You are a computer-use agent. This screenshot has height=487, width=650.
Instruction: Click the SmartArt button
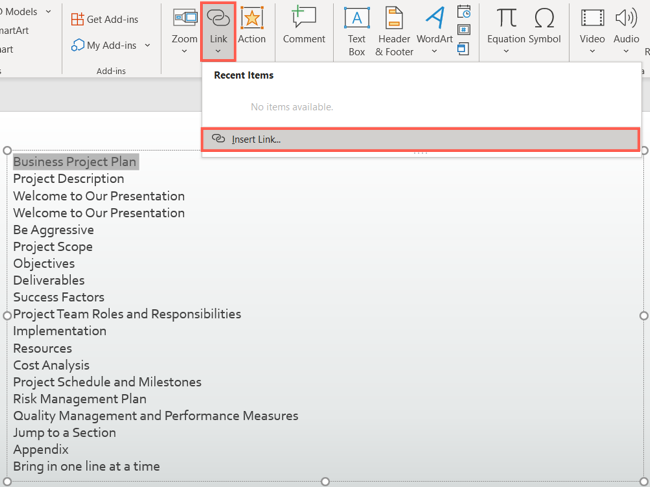[15, 30]
